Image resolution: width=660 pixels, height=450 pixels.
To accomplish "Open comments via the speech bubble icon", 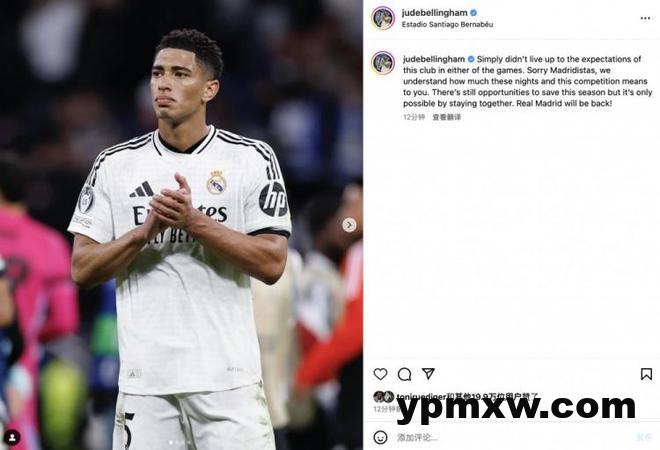I will click(x=405, y=374).
